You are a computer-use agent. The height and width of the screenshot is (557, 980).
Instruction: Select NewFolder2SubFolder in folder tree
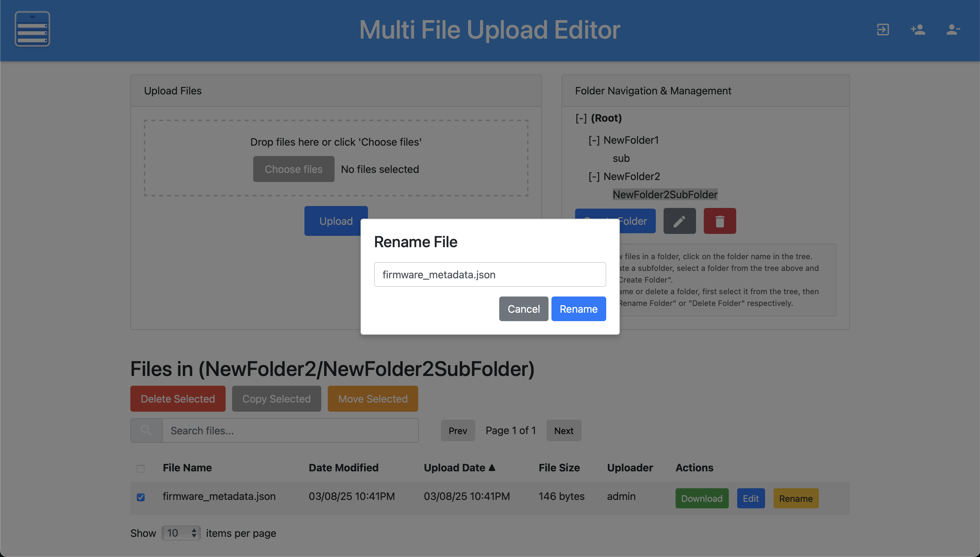665,195
